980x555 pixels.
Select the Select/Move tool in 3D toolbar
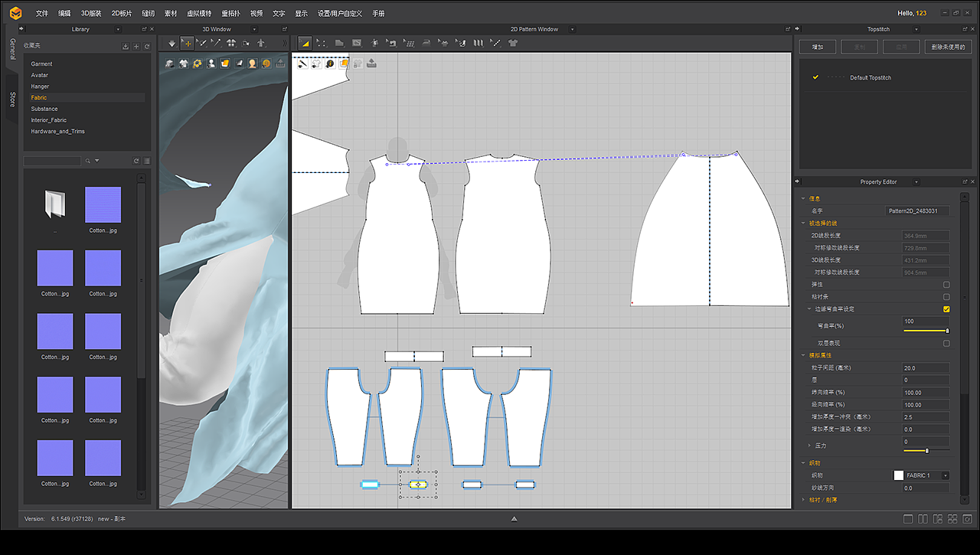coord(187,44)
